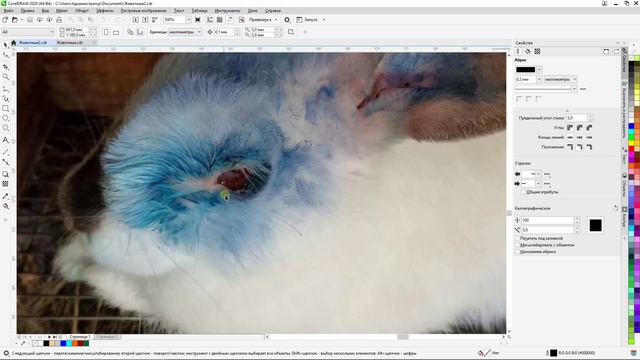Select the Zoom magnifier tool
Viewport: 640px width, 360px height.
pos(5,77)
